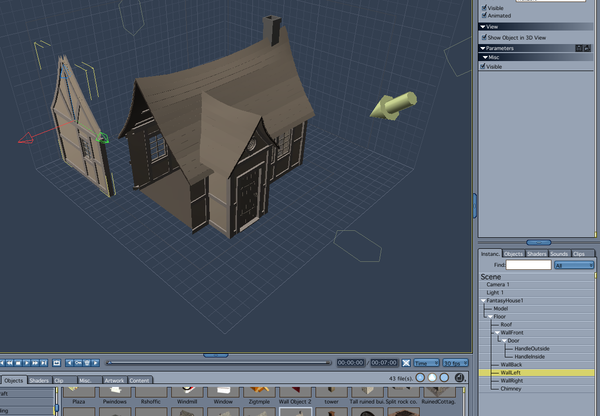Click the blue panel collapse handle above timeline

[x=216, y=356]
